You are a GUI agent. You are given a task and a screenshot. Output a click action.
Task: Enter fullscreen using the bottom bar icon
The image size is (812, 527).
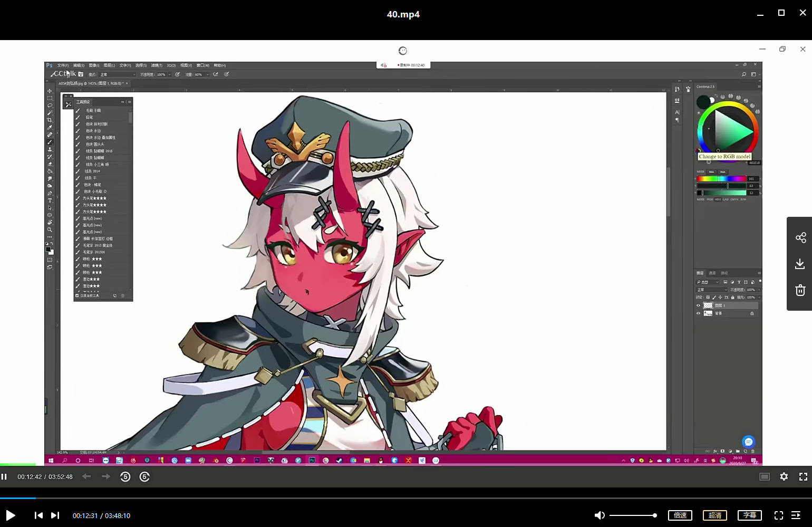click(x=778, y=515)
